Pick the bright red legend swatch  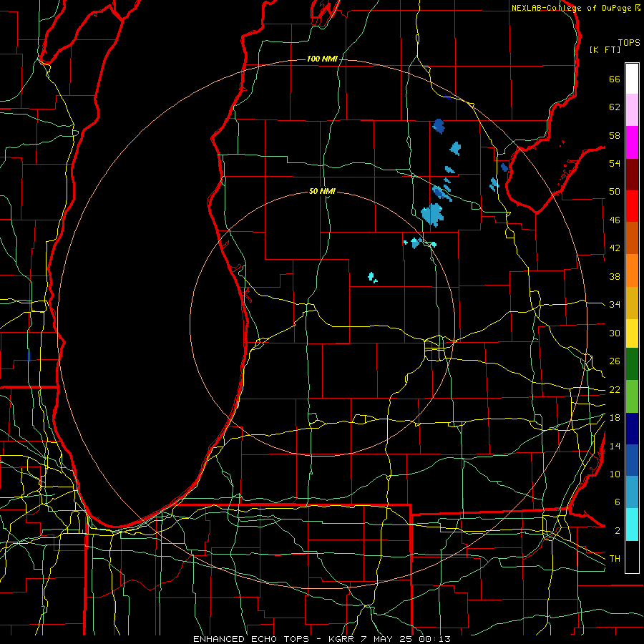pos(632,206)
